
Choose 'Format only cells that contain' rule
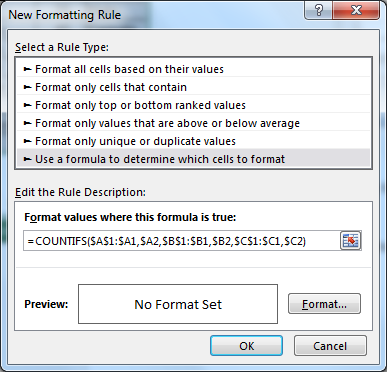(193, 87)
